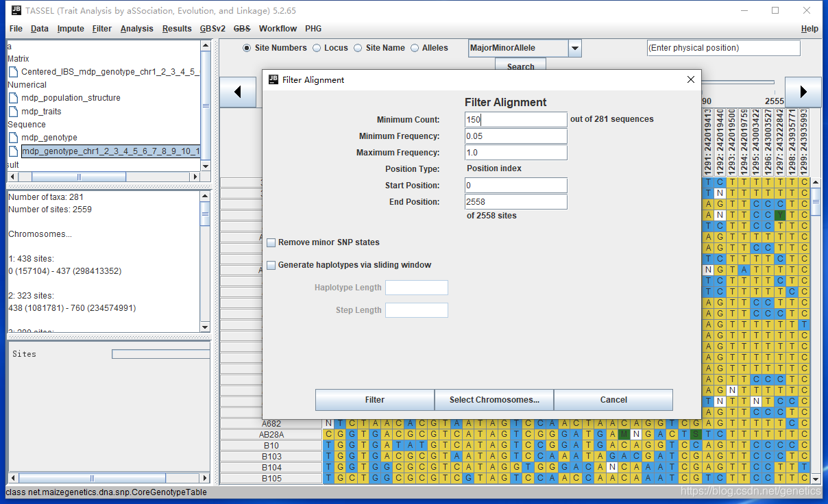Viewport: 828px width, 504px height.
Task: Click the End Position input field
Action: (515, 201)
